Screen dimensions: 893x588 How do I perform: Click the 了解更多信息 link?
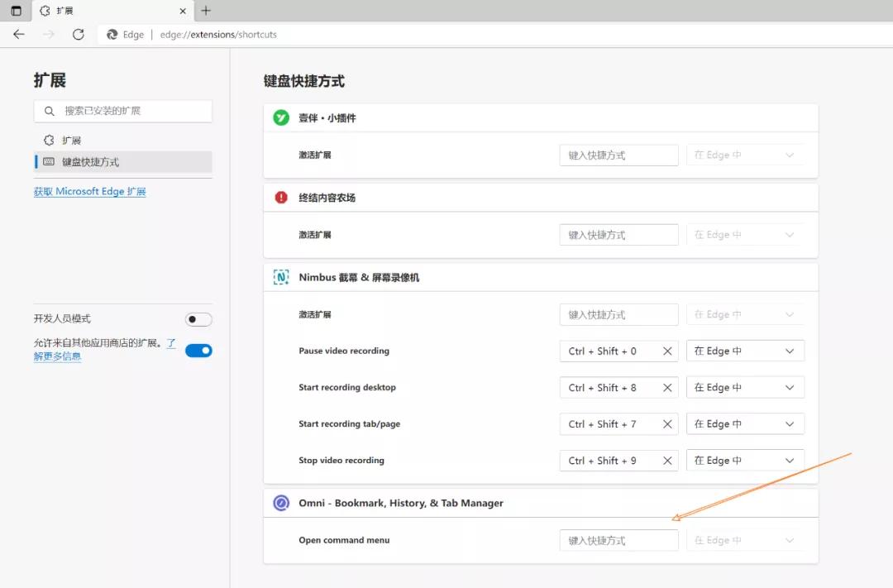click(57, 356)
